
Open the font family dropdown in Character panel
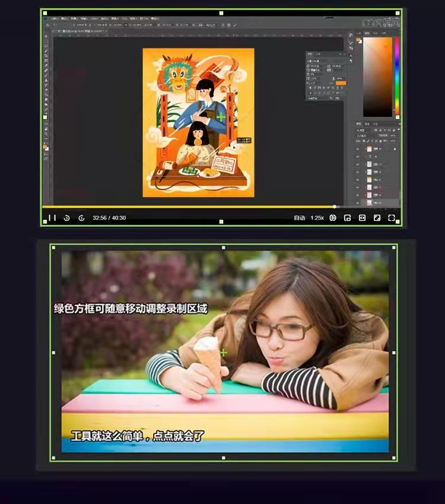click(326, 61)
